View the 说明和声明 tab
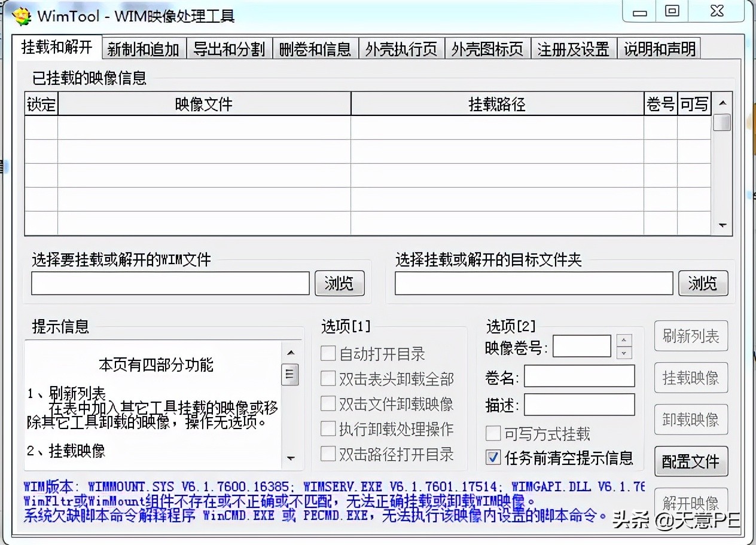756x545 pixels. point(659,48)
